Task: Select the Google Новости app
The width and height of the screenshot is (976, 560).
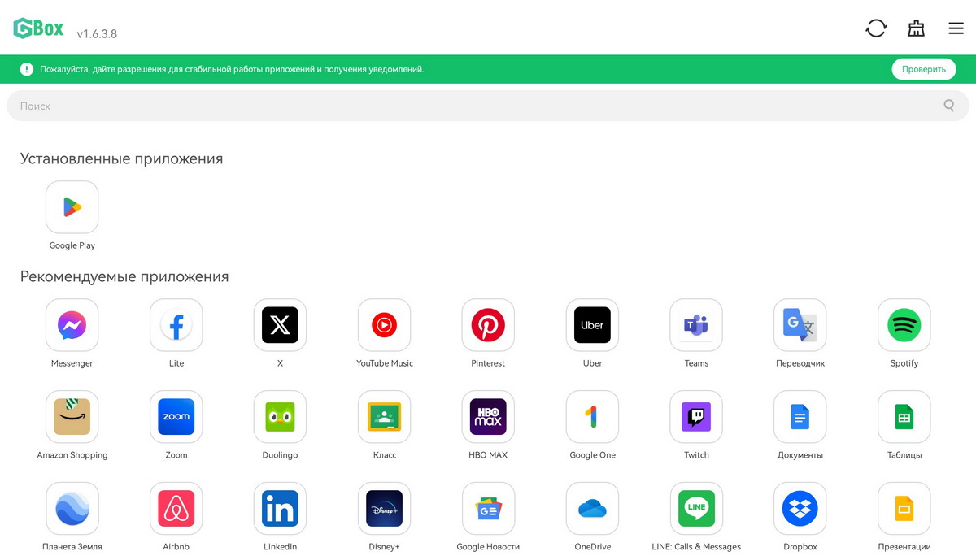Action: pyautogui.click(x=488, y=509)
